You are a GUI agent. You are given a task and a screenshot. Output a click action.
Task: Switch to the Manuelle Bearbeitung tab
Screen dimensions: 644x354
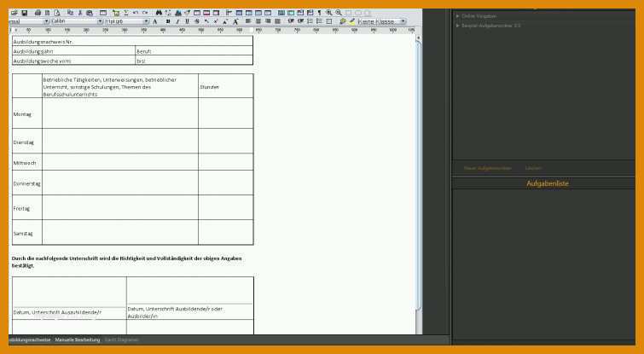tap(78, 340)
